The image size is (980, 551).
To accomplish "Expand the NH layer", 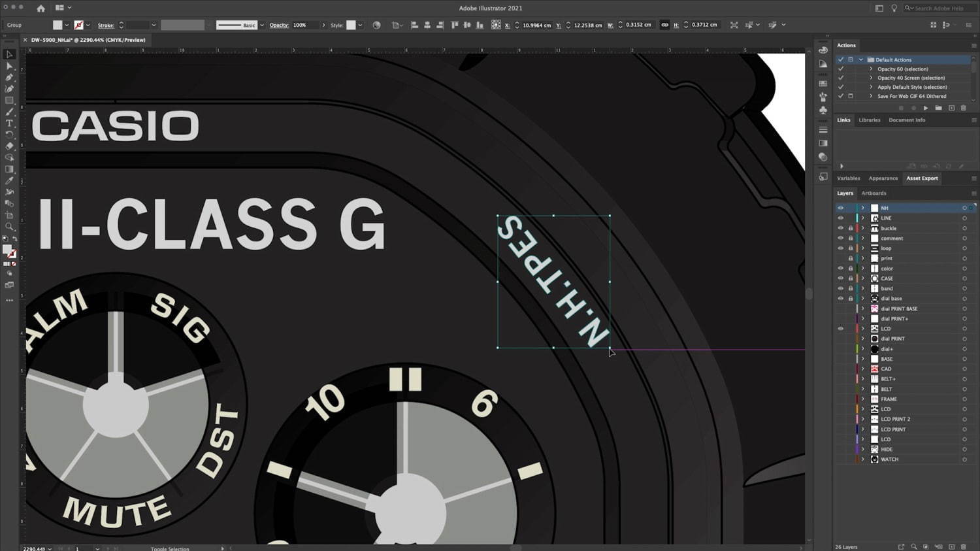I will coord(863,208).
